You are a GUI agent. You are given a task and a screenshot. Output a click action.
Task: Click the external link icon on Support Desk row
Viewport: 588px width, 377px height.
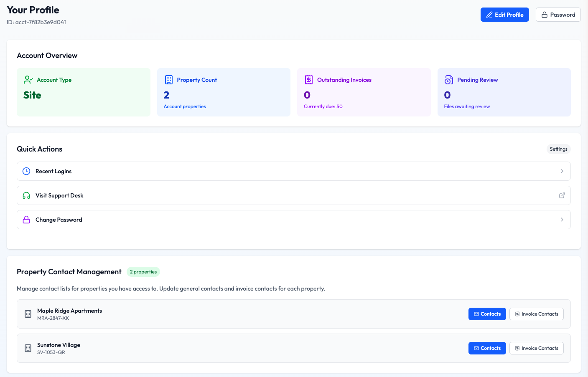tap(562, 195)
